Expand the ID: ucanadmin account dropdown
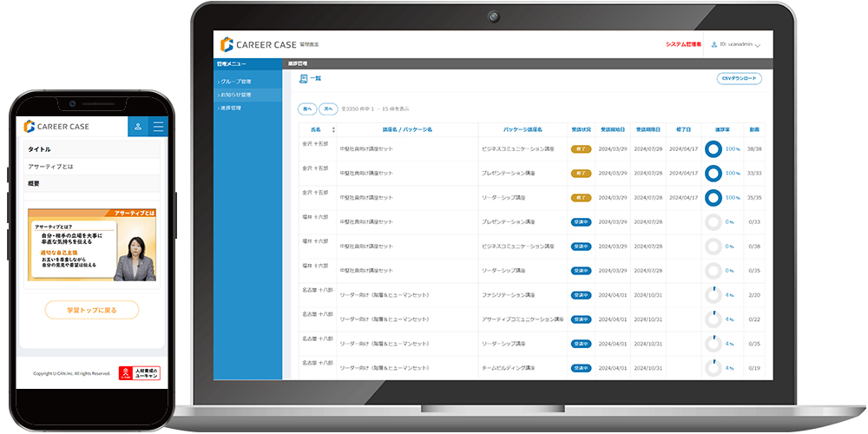The height and width of the screenshot is (434, 868). point(758,45)
